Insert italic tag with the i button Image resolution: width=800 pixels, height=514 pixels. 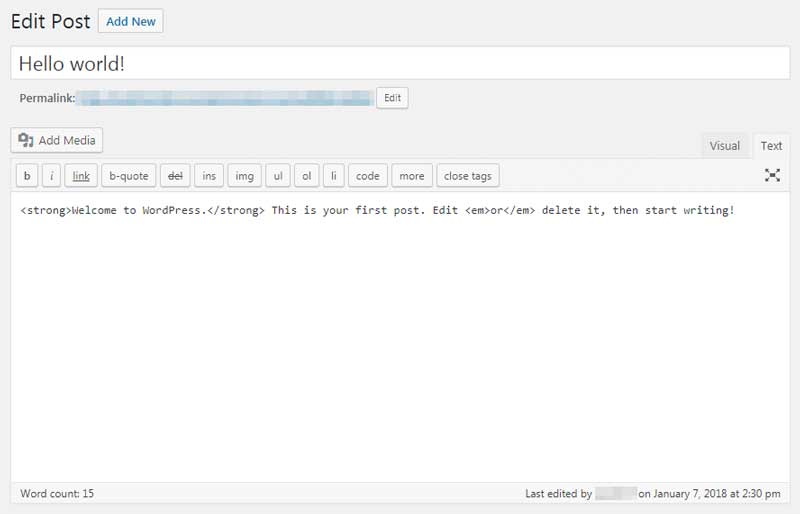52,176
